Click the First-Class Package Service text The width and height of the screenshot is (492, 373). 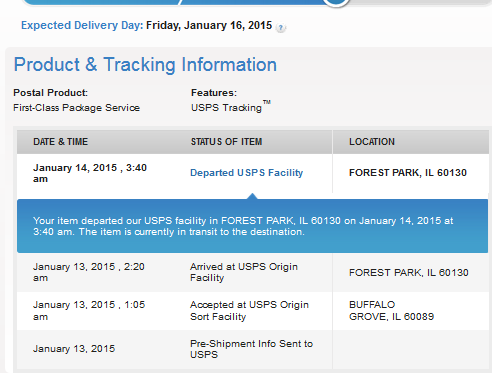click(x=76, y=108)
